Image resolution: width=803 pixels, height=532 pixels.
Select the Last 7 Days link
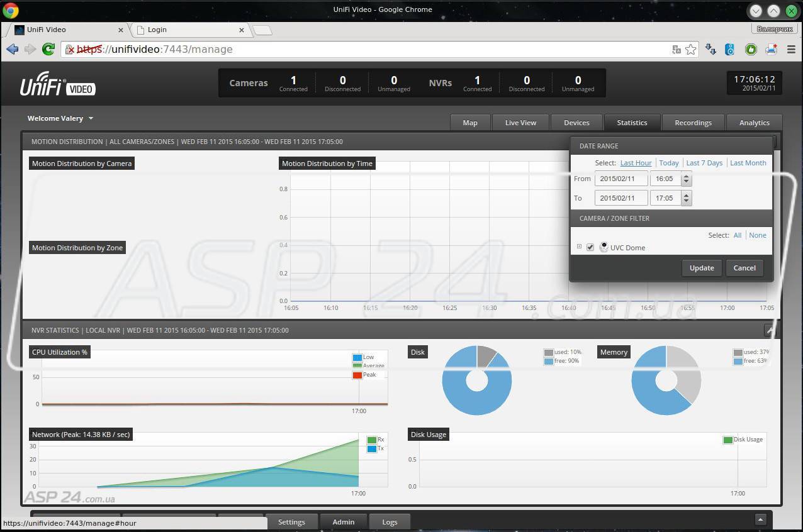point(704,163)
